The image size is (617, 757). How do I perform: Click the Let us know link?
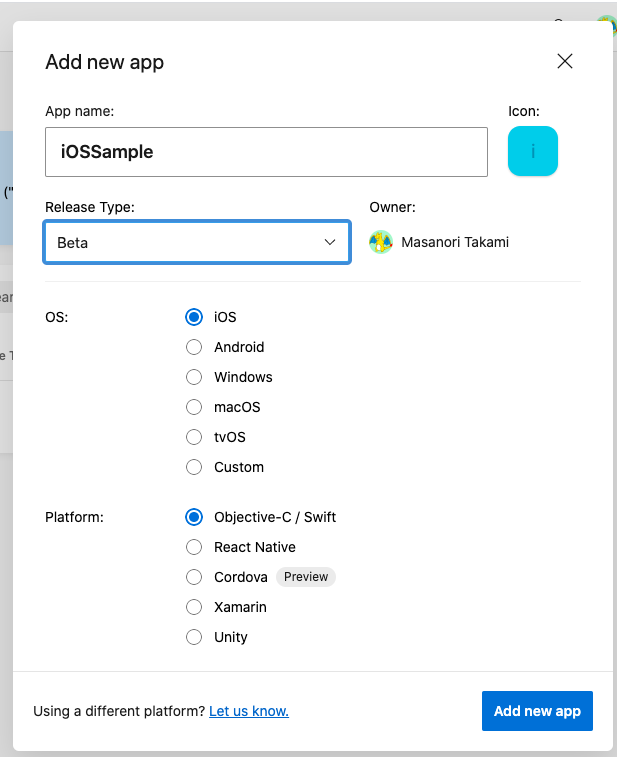click(x=249, y=711)
